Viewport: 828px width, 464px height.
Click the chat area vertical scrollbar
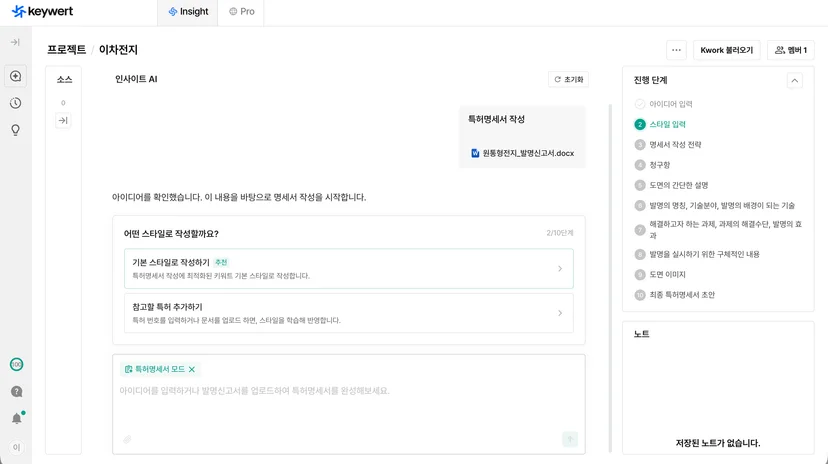click(x=610, y=278)
